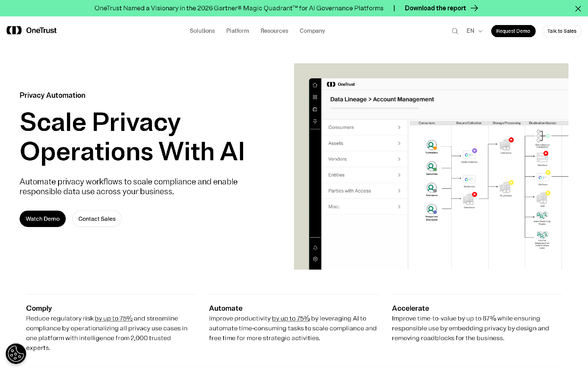This screenshot has height=368, width=588.
Task: Click the Download the report arrow
Action: [x=474, y=8]
